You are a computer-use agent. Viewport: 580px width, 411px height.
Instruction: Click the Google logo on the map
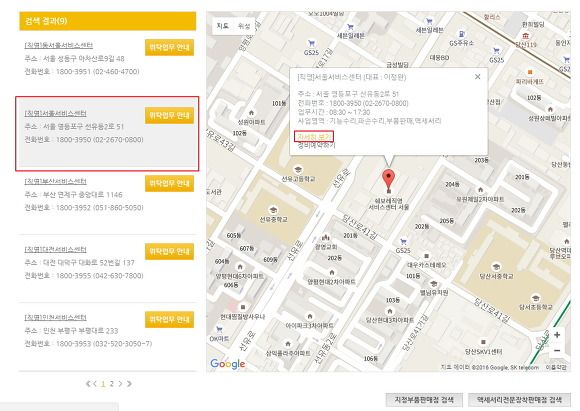click(x=227, y=364)
